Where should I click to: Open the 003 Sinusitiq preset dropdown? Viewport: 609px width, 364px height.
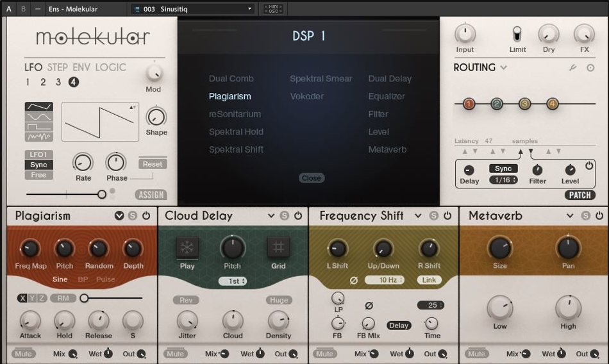pyautogui.click(x=192, y=9)
